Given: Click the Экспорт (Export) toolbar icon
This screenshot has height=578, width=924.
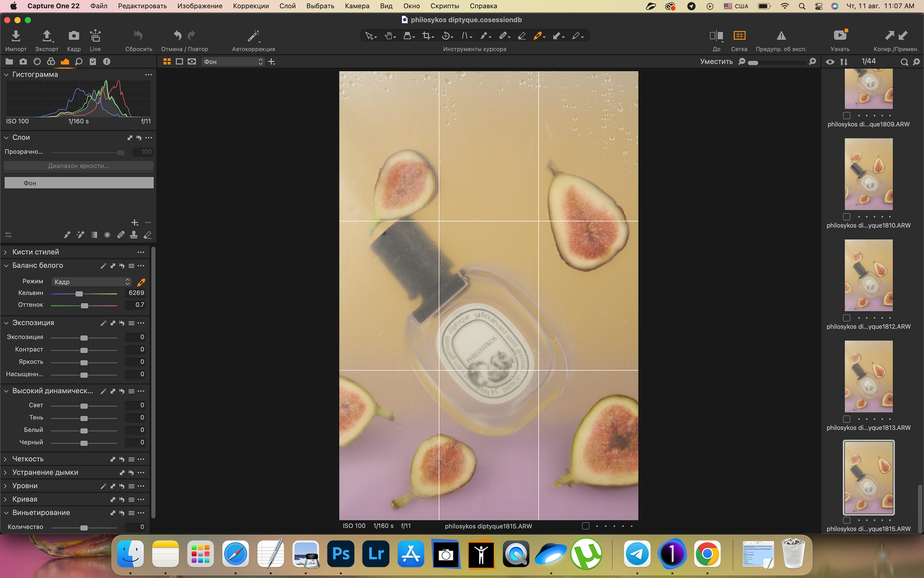Looking at the screenshot, I should click(47, 36).
